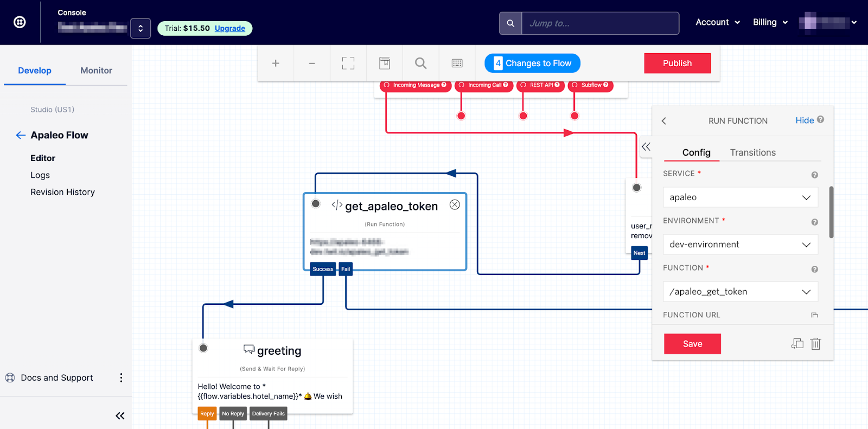Click the Fail transition

[x=346, y=269]
